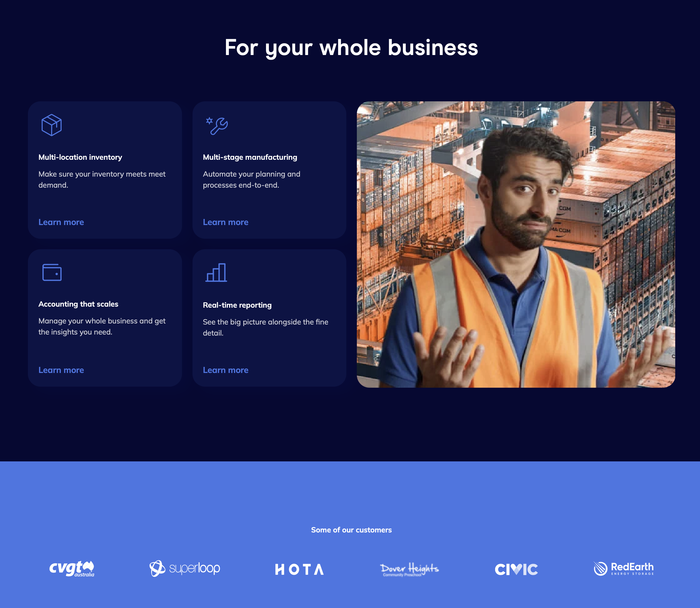Viewport: 700px width, 608px height.
Task: Follow Learn more under Real-time reporting
Action: 225,370
